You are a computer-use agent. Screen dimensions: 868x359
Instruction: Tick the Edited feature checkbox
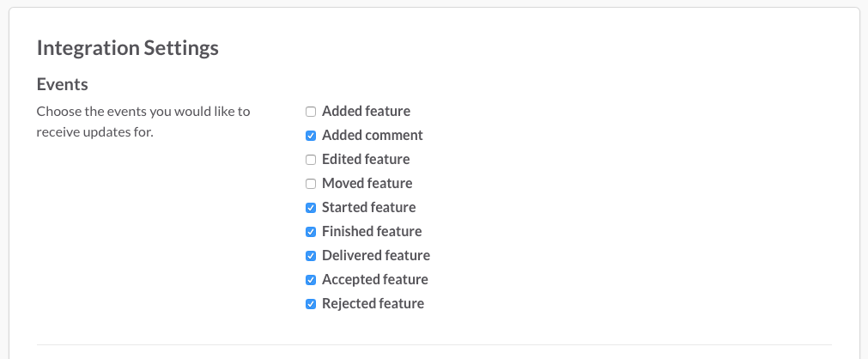[311, 160]
